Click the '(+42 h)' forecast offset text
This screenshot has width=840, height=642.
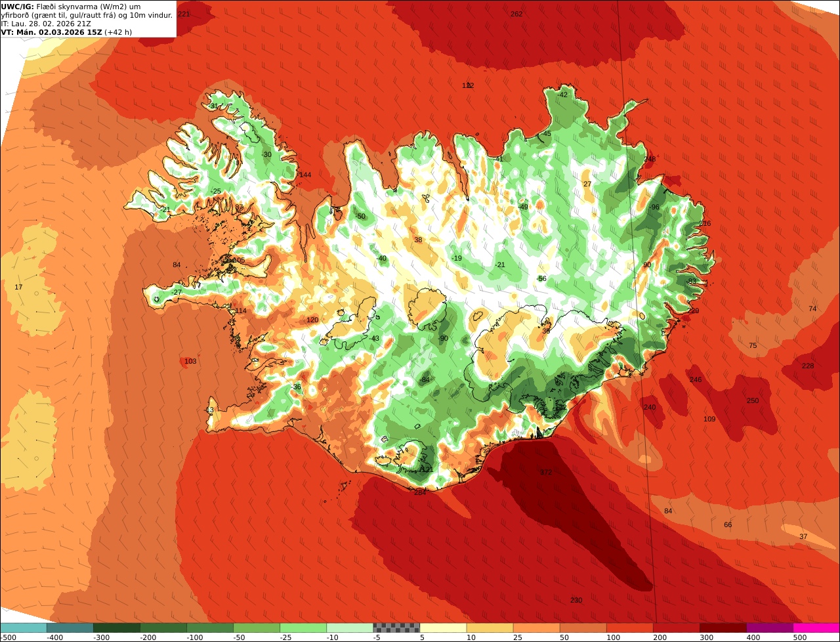pos(118,32)
